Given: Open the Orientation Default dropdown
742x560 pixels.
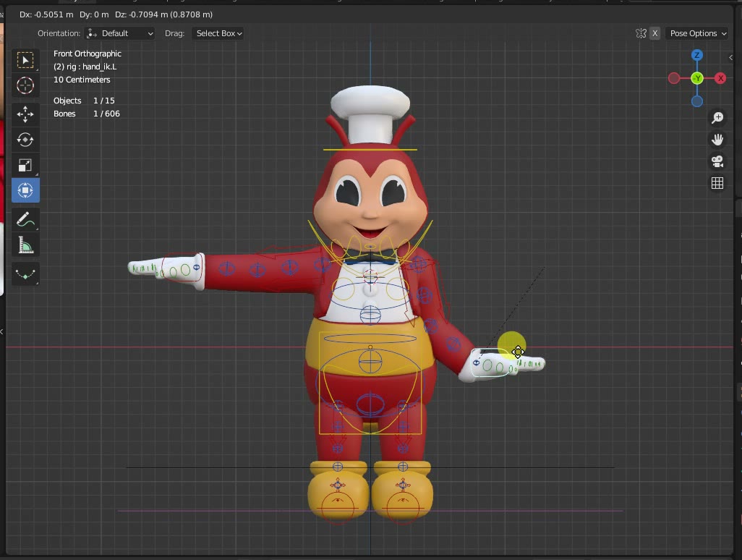Looking at the screenshot, I should [120, 33].
